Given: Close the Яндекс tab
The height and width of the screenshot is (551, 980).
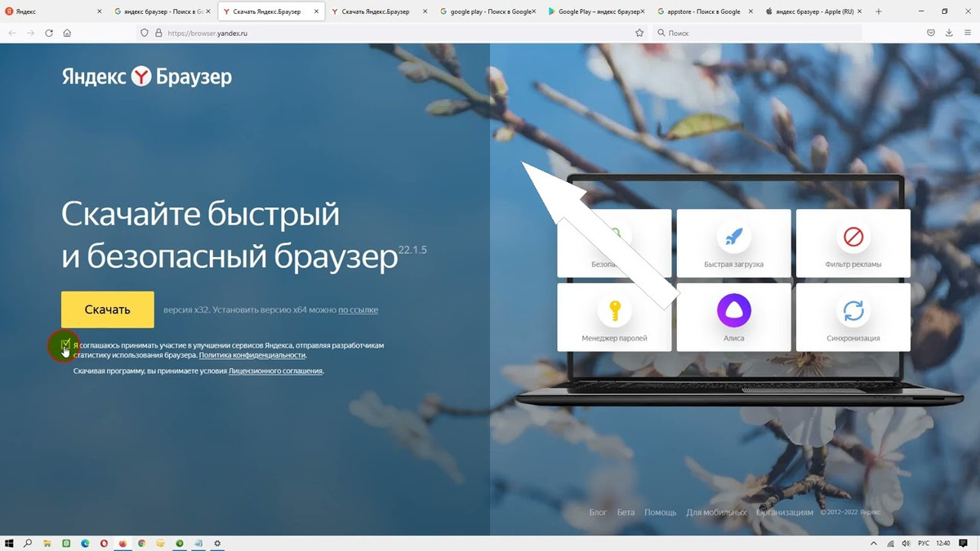Looking at the screenshot, I should click(100, 12).
